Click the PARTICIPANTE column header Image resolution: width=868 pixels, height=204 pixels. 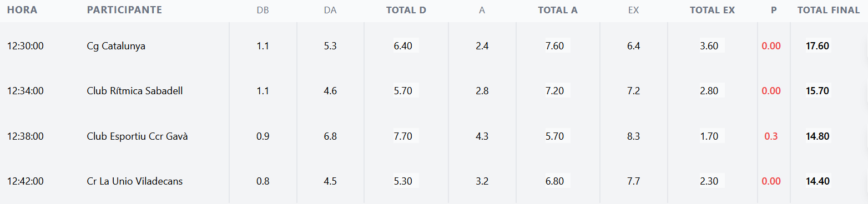[x=124, y=10]
